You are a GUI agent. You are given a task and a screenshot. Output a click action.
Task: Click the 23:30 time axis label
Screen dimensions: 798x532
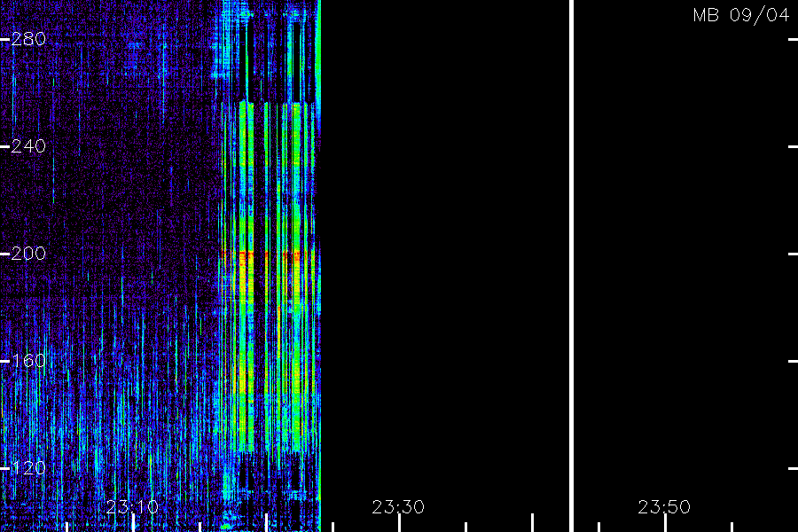tap(398, 507)
